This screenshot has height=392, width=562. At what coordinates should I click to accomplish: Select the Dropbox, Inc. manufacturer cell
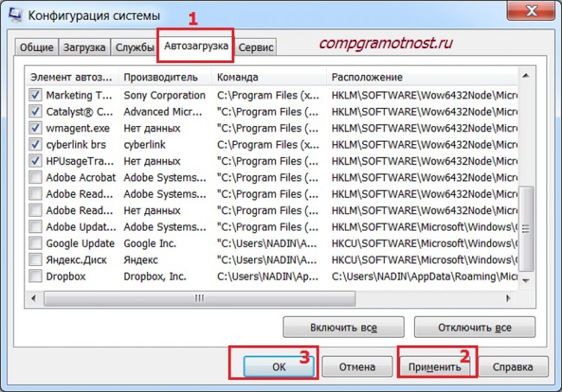click(x=155, y=276)
